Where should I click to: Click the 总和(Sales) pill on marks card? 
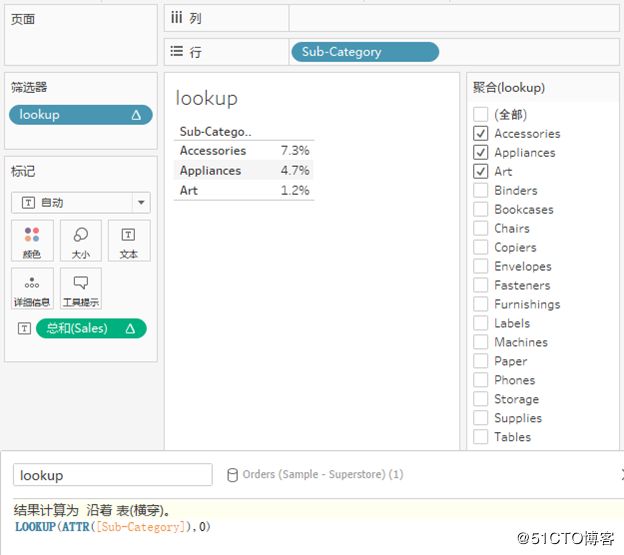[x=91, y=329]
